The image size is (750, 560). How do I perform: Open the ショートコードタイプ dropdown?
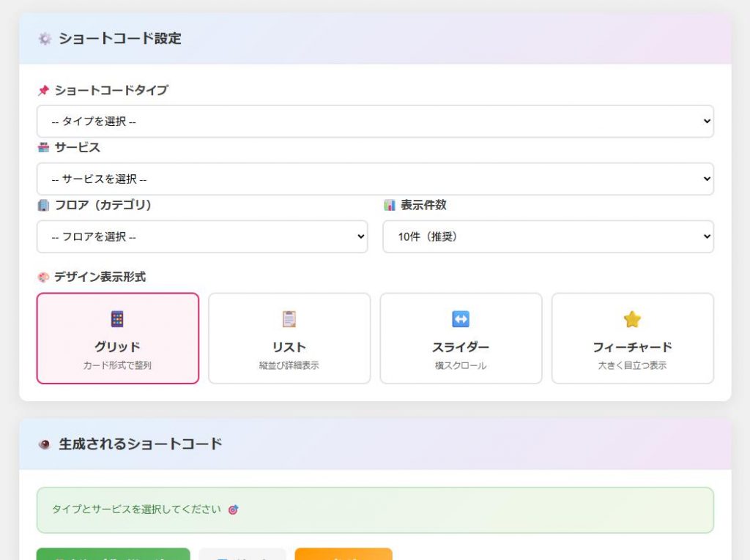coord(375,122)
